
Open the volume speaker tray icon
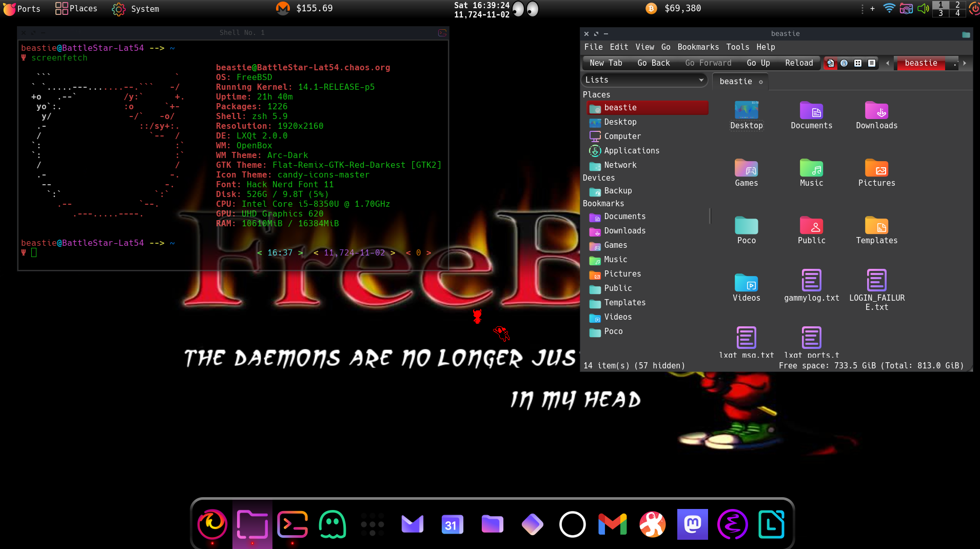tap(923, 8)
